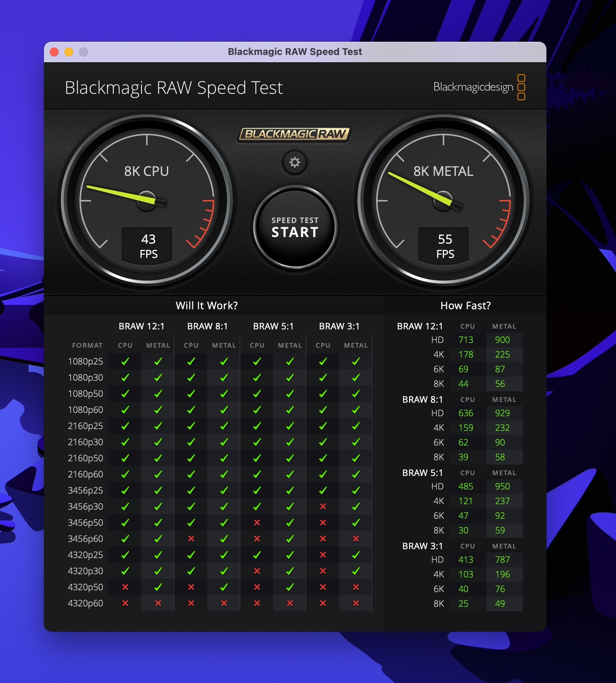Click the 3456p60 BRAW 3:1 METAL red cross

coord(356,539)
